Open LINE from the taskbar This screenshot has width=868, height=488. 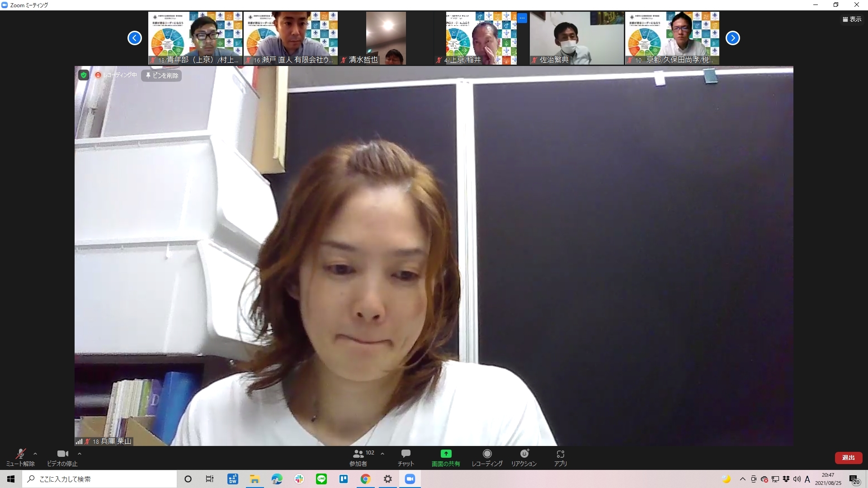(x=321, y=479)
